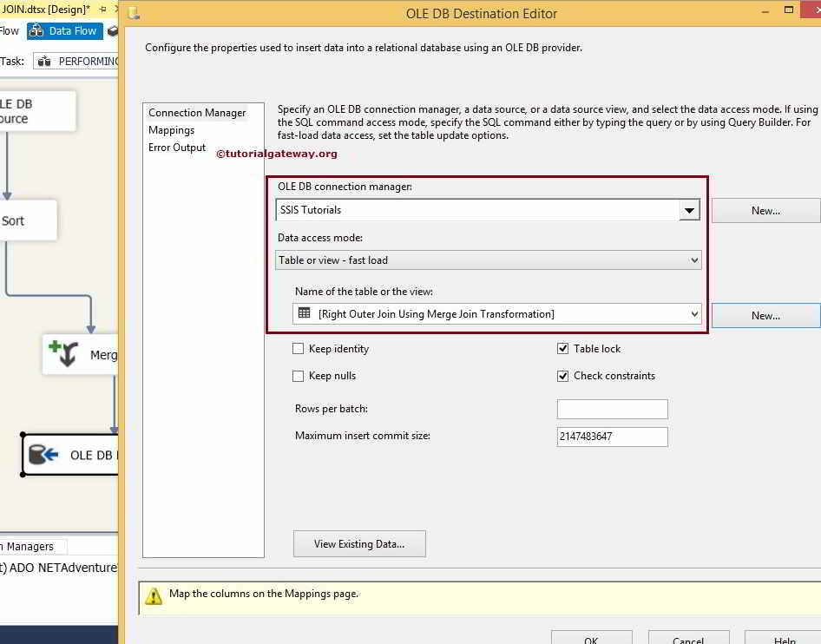Pin the JOIN.dtsx document tab

(102, 10)
